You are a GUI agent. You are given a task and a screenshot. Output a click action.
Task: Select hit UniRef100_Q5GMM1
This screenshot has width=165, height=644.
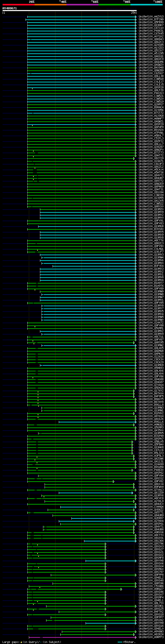pyautogui.click(x=151, y=328)
